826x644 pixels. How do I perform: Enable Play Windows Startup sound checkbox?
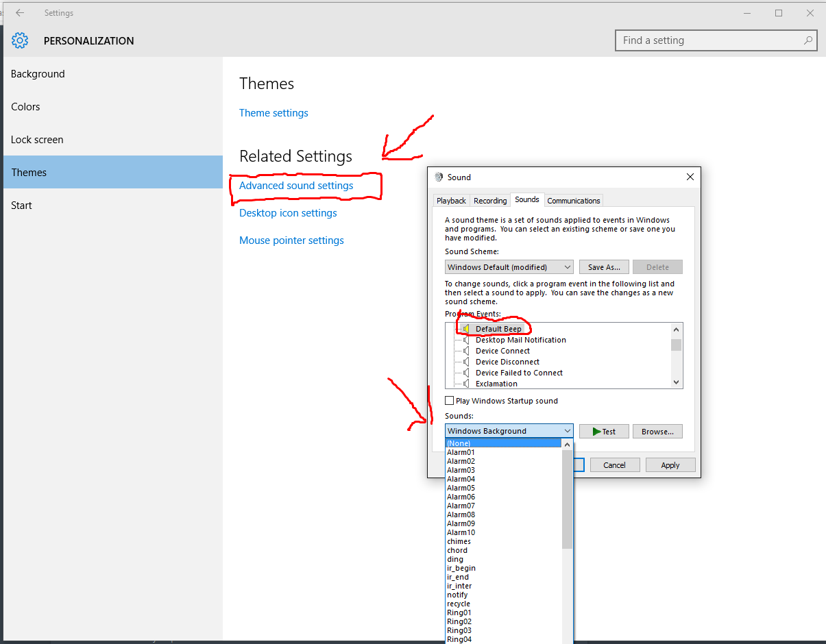coord(450,401)
